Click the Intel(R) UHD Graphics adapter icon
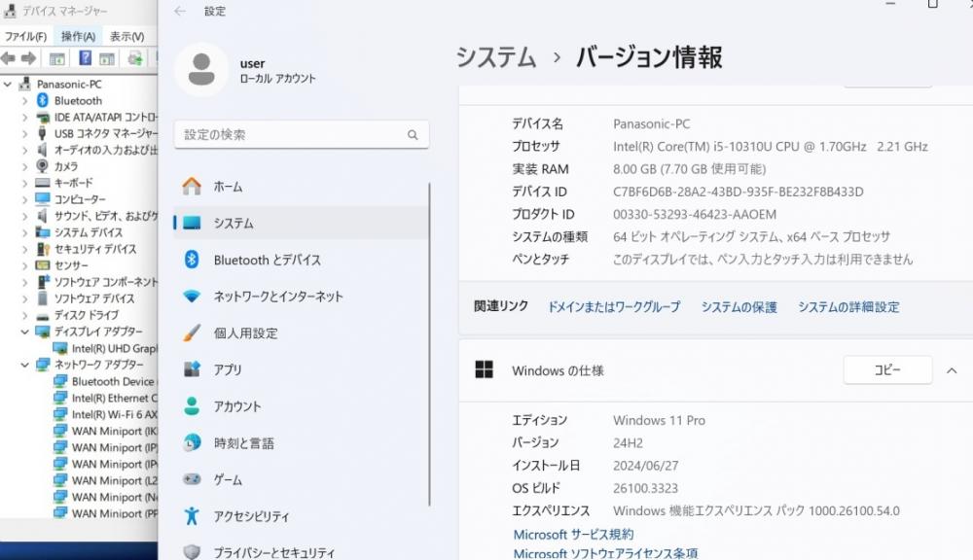The width and height of the screenshot is (973, 560). click(x=60, y=348)
